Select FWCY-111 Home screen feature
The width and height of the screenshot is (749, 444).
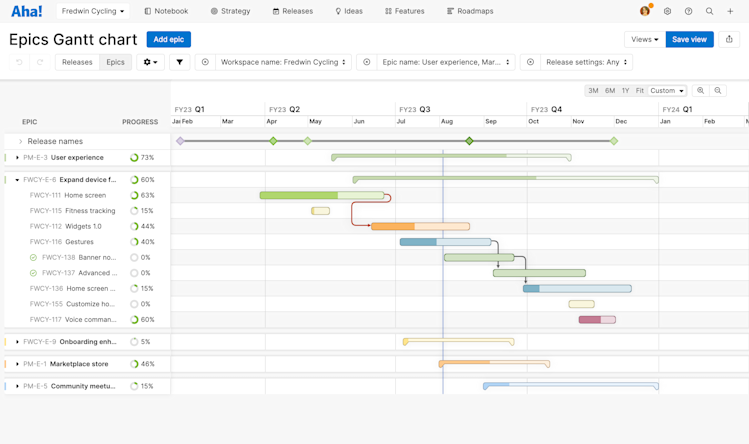click(x=68, y=195)
